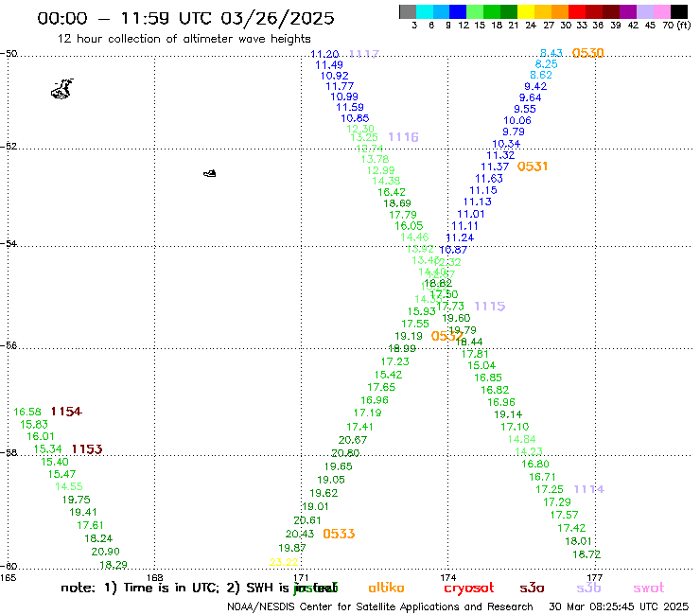The image size is (700, 615).
Task: Select the 15.04 wave height value
Action: tap(481, 365)
